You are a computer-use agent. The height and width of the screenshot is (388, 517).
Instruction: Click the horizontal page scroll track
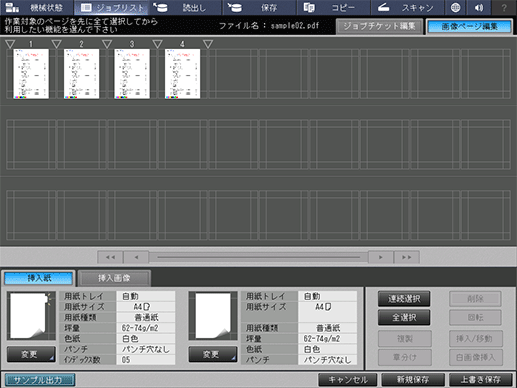coord(258,257)
